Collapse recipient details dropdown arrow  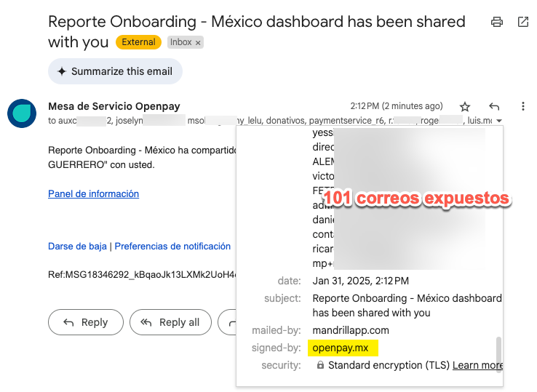point(499,121)
